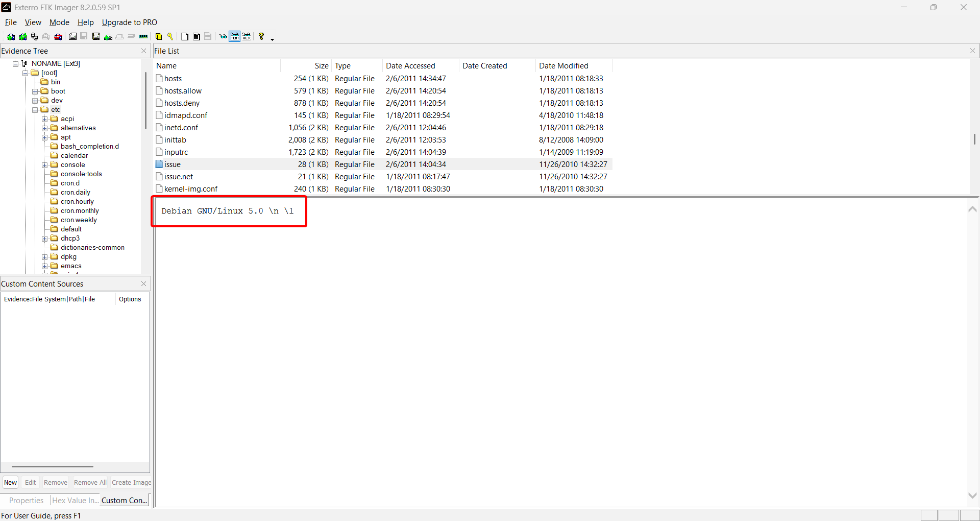Open Upgrade to PRO menu
980x521 pixels.
130,22
